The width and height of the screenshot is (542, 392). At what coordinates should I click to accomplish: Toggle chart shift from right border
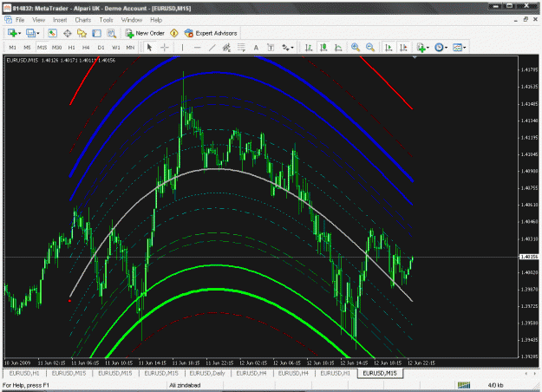[403, 48]
